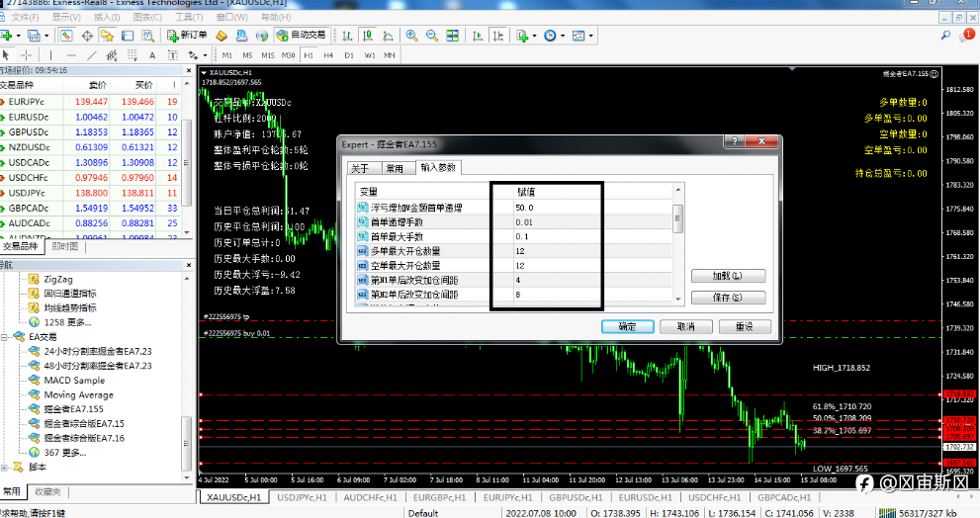The width and height of the screenshot is (980, 518).
Task: Toggle the Market Watch window icon
Action: coord(66,36)
